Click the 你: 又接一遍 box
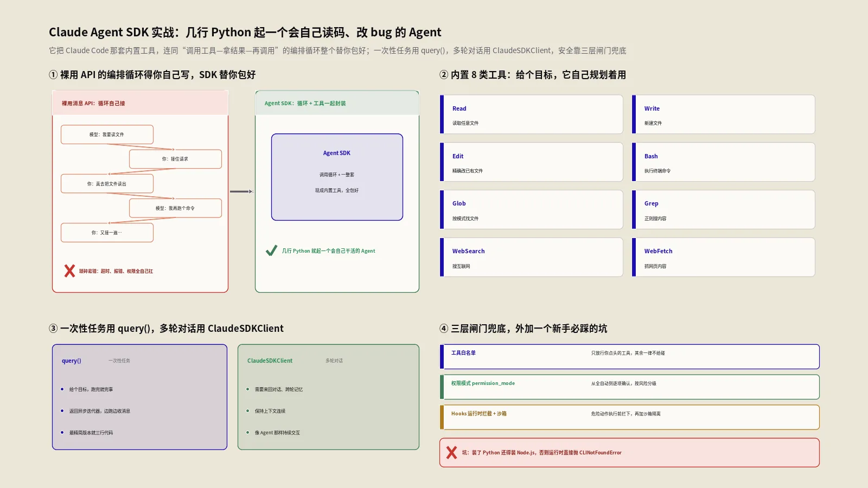This screenshot has height=488, width=868. point(107,233)
